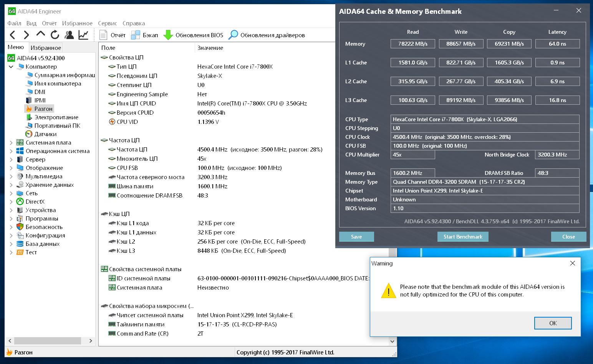Click Close button in benchmark window
Viewport: 593px width, 364px height.
click(x=568, y=237)
